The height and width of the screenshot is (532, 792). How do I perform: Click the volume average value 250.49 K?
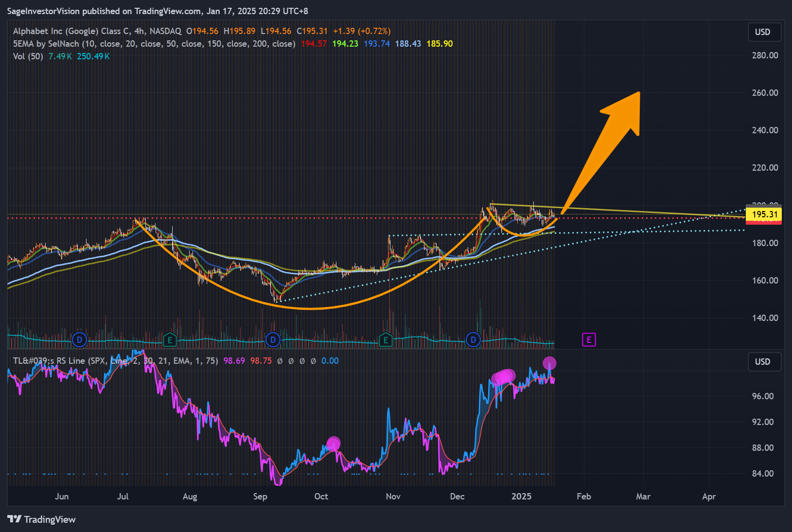93,56
